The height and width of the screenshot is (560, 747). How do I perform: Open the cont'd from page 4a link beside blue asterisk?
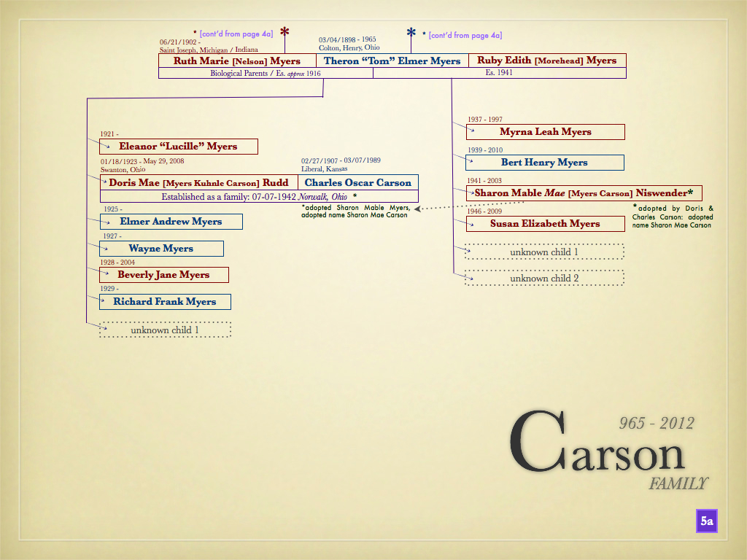coord(465,35)
